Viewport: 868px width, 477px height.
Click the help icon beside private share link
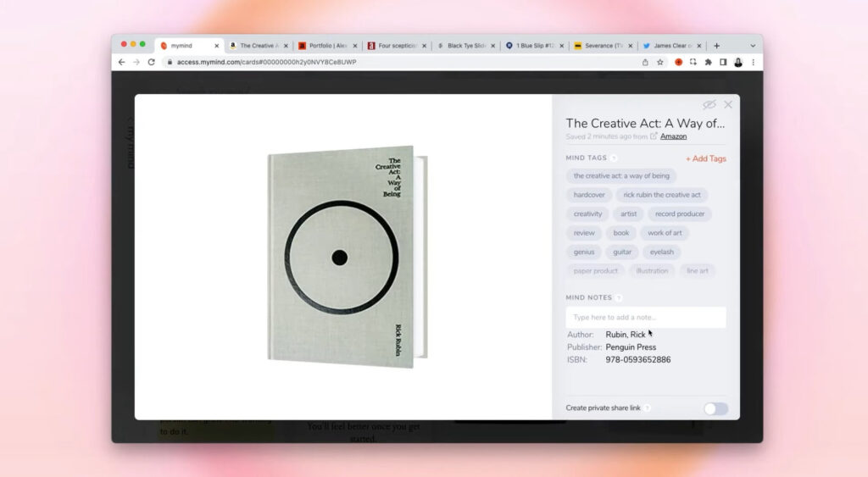[x=647, y=408]
